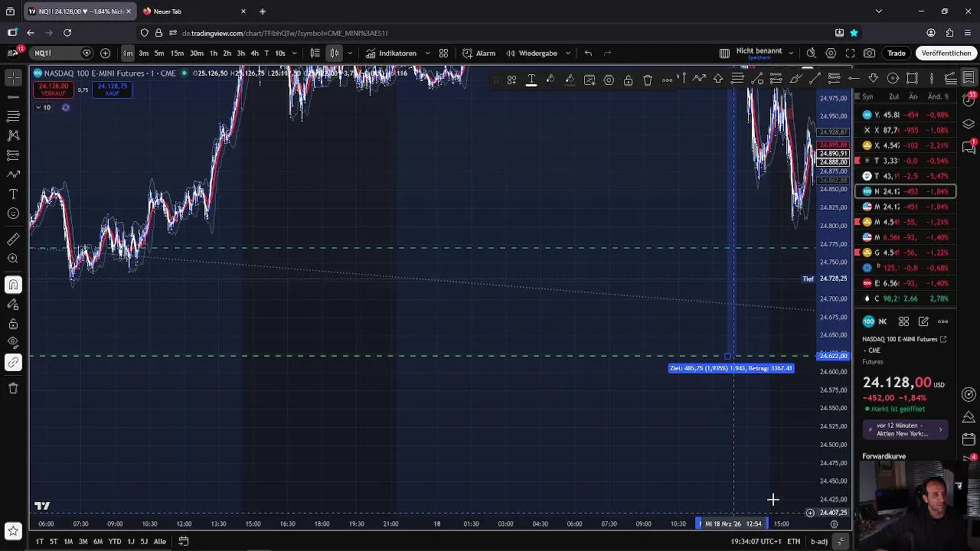Bookmark page with browser star icon
Viewport: 980px width, 551px height.
(x=854, y=33)
